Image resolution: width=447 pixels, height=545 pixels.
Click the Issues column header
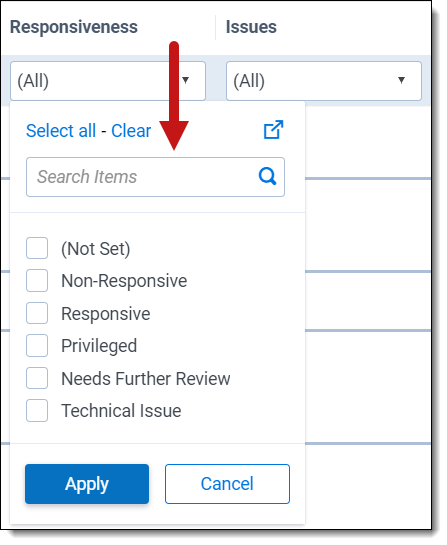(251, 27)
